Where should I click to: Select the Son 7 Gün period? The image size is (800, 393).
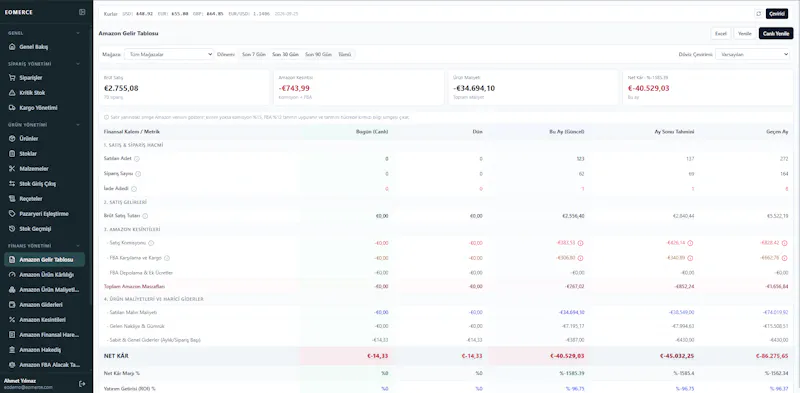pos(253,54)
